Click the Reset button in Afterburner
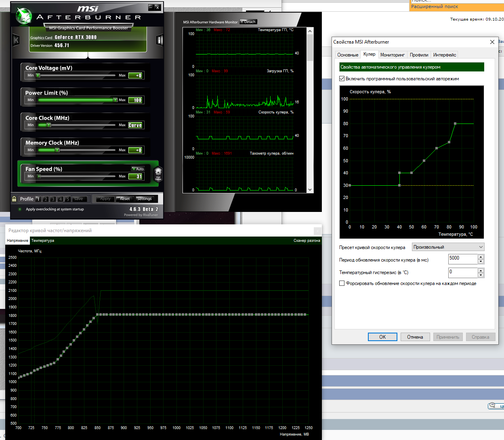 (x=125, y=199)
